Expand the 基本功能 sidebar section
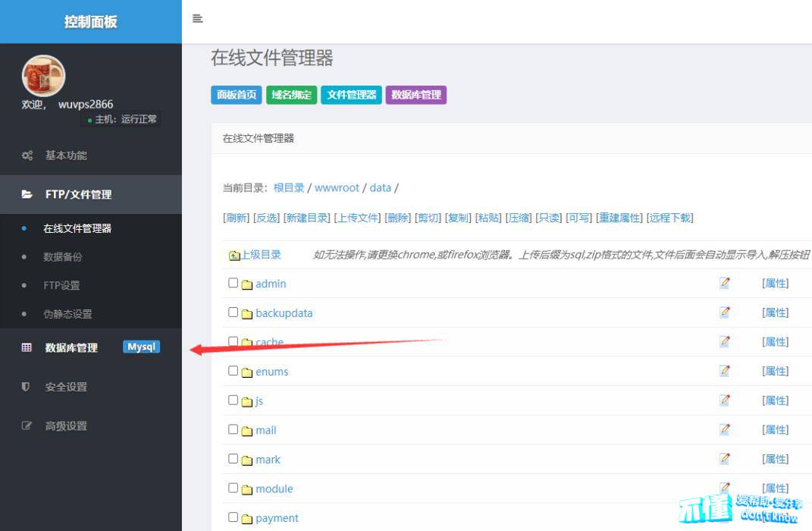The width and height of the screenshot is (812, 531). (66, 156)
